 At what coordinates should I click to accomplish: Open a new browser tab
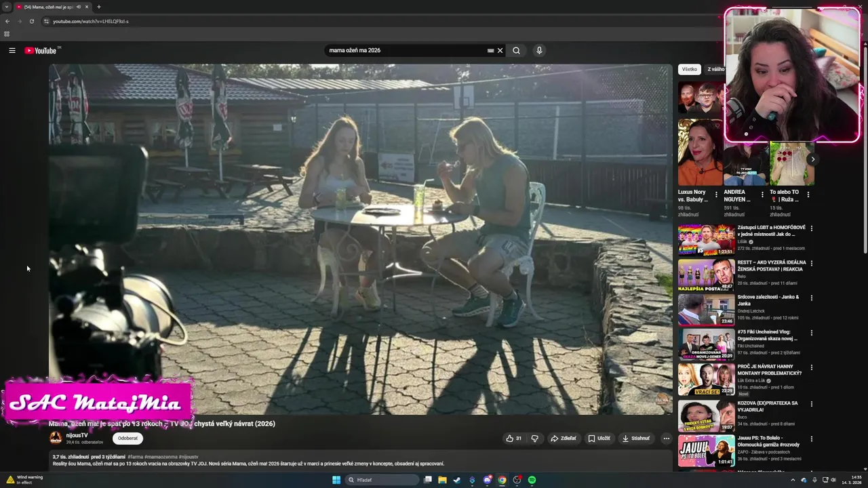99,7
